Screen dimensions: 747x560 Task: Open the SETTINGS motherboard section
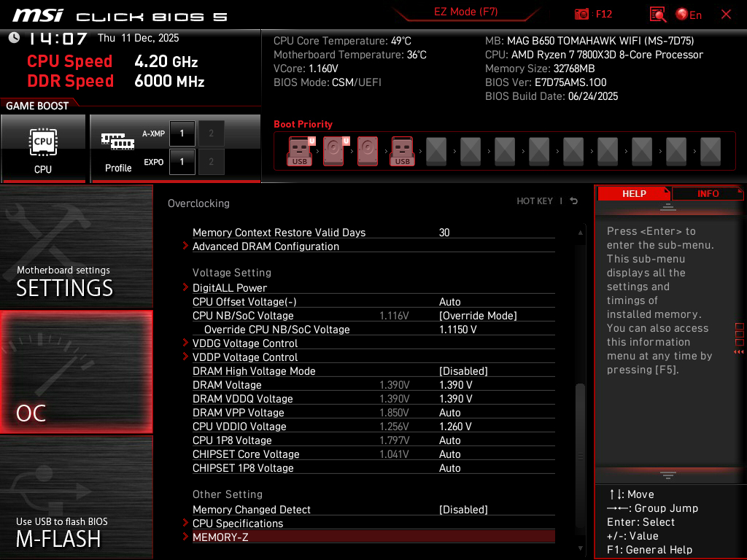point(76,246)
